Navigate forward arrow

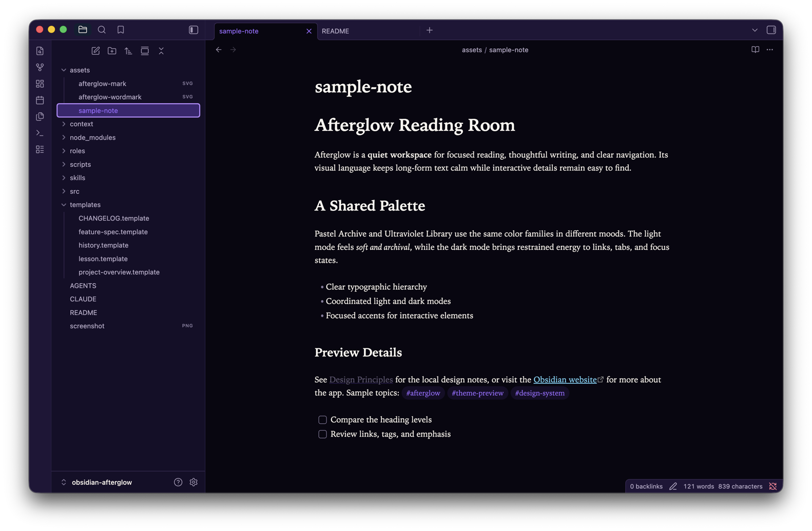(234, 50)
